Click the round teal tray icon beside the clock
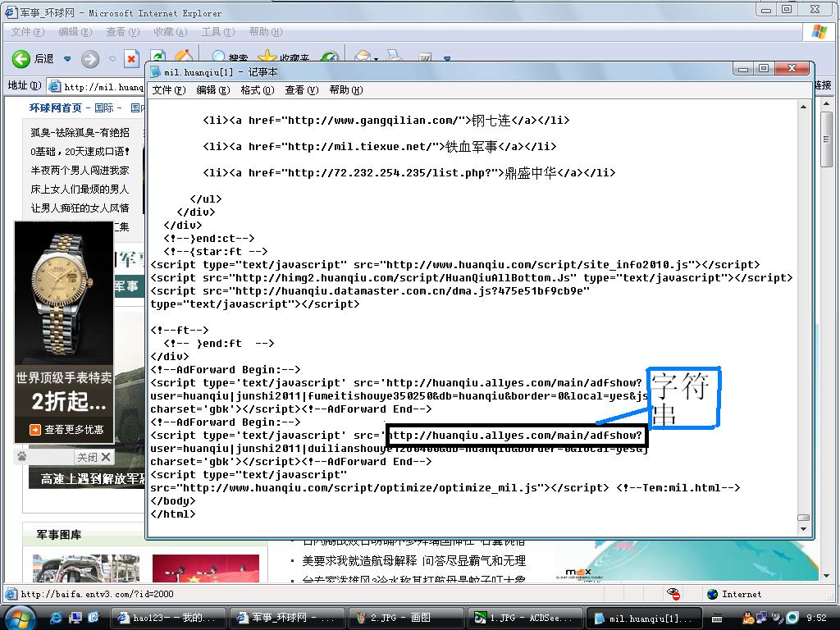Viewport: 840px width, 630px height. (x=792, y=618)
